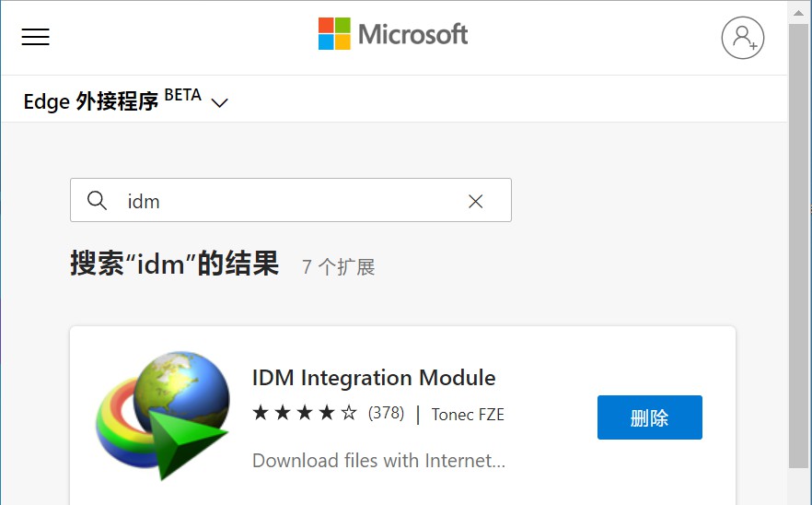Click the Tonec FZE publisher name
This screenshot has width=812, height=505.
[468, 415]
